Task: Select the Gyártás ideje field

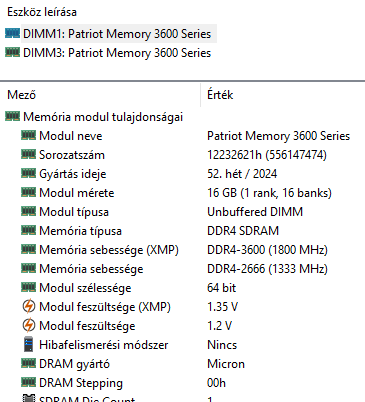Action: click(x=182, y=174)
